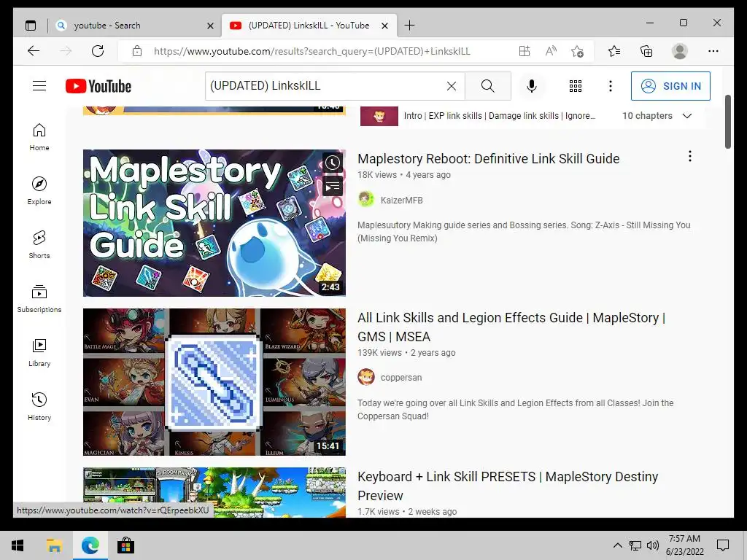747x560 pixels.
Task: Submit search with magnifier button
Action: pyautogui.click(x=488, y=86)
